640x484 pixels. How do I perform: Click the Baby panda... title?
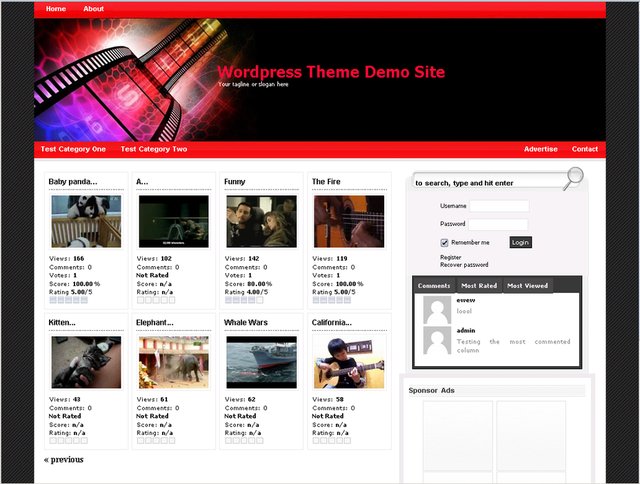click(x=73, y=182)
